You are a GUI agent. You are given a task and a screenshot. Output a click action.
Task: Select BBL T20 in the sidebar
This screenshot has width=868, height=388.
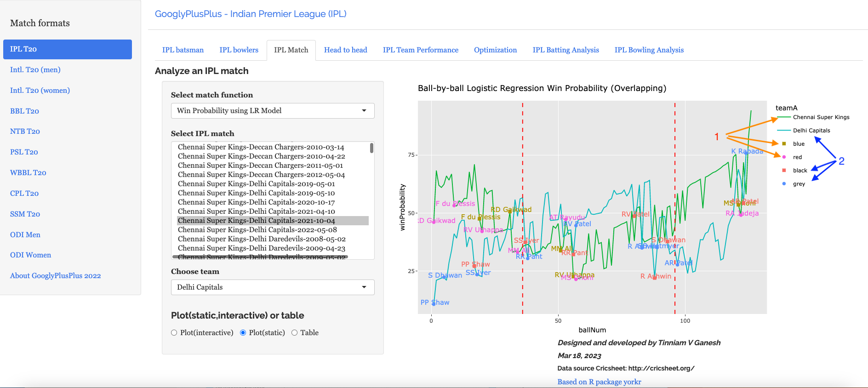(x=24, y=111)
